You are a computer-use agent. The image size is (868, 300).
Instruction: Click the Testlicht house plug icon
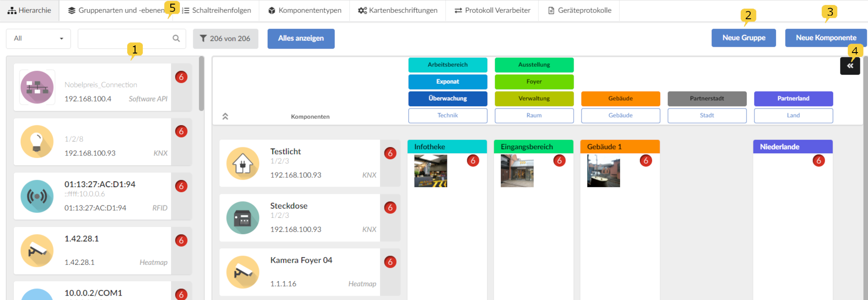point(243,163)
